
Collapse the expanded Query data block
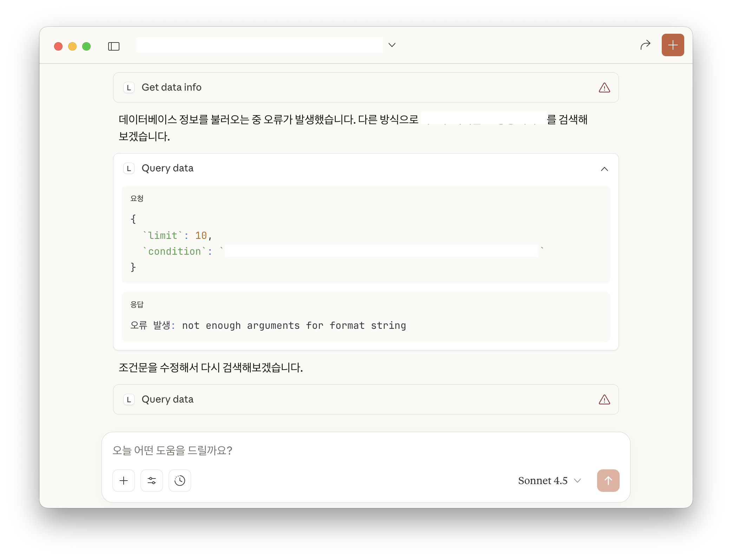(x=604, y=169)
